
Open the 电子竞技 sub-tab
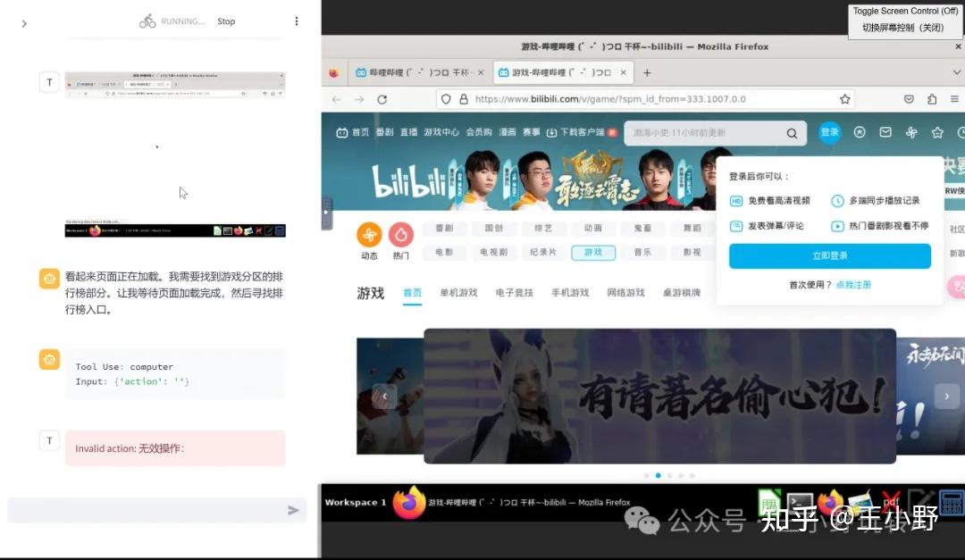coord(515,293)
